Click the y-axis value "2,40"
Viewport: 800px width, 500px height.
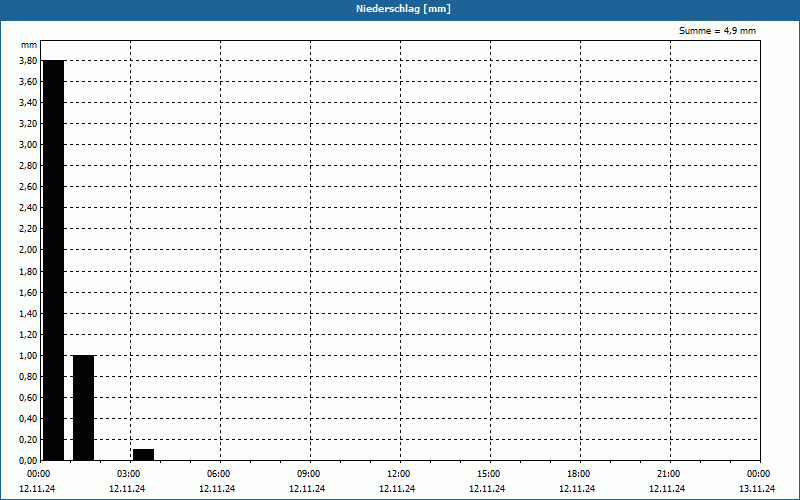[x=28, y=208]
